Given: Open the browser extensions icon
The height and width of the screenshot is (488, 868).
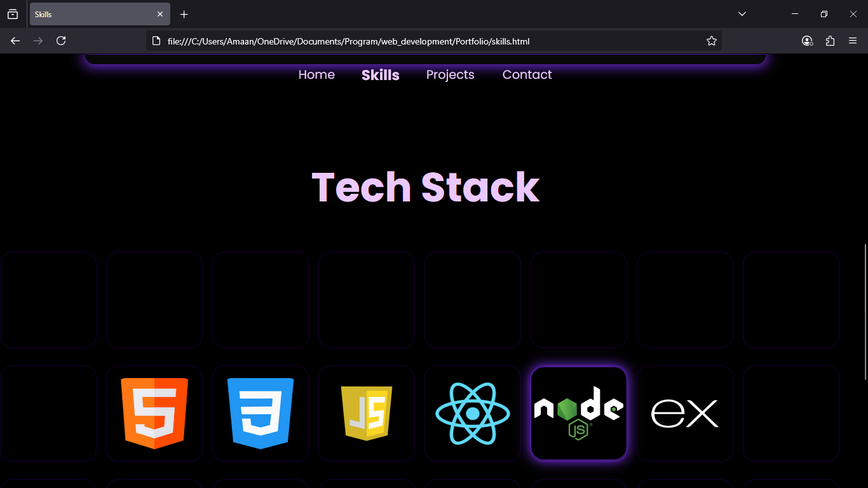Looking at the screenshot, I should coord(830,41).
